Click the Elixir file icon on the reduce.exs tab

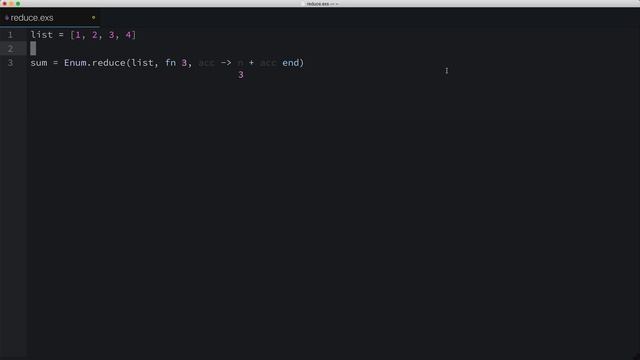(7, 18)
